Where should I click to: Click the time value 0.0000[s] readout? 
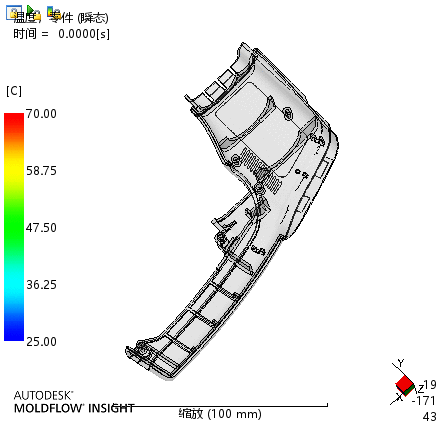point(84,34)
